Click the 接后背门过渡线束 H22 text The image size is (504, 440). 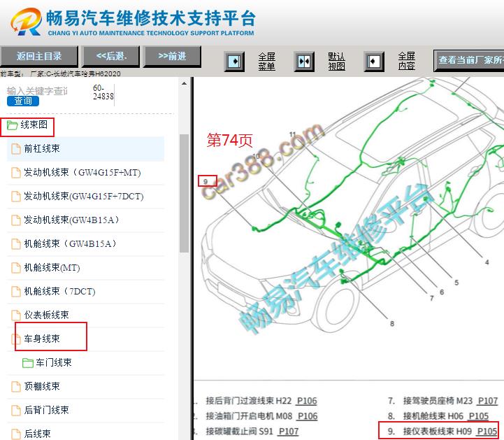coord(248,401)
